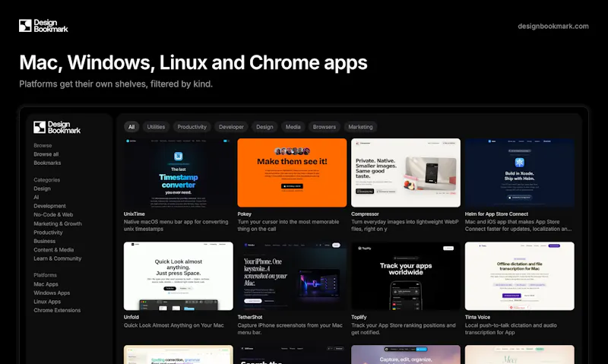Open Chrome Extensions platform page
The image size is (608, 364).
[x=57, y=310]
